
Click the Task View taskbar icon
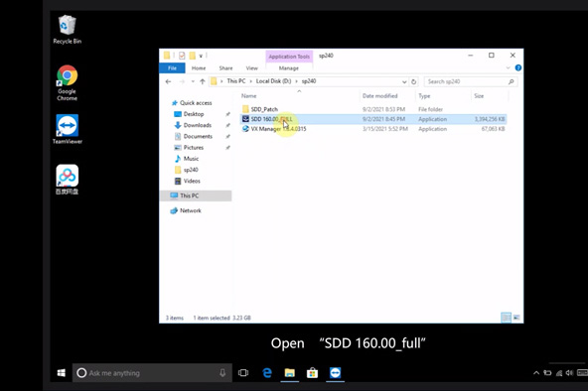click(243, 373)
